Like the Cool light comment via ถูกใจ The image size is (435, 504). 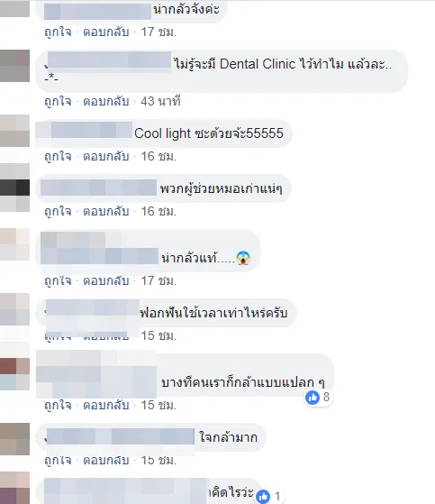tap(58, 156)
